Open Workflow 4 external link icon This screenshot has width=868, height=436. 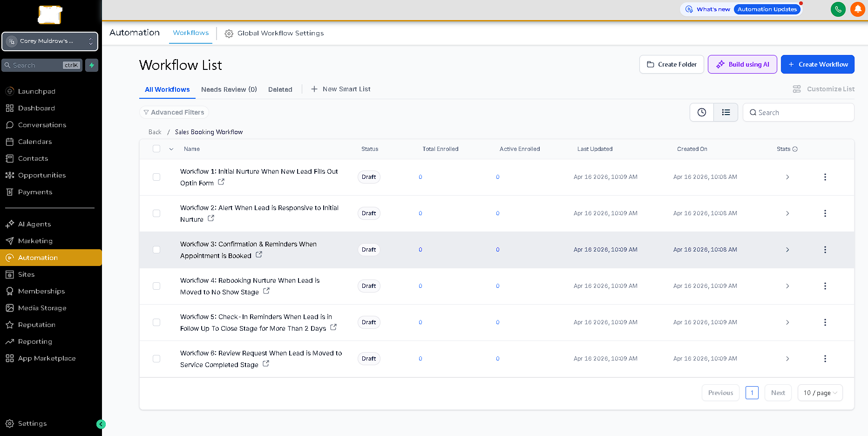pyautogui.click(x=266, y=291)
